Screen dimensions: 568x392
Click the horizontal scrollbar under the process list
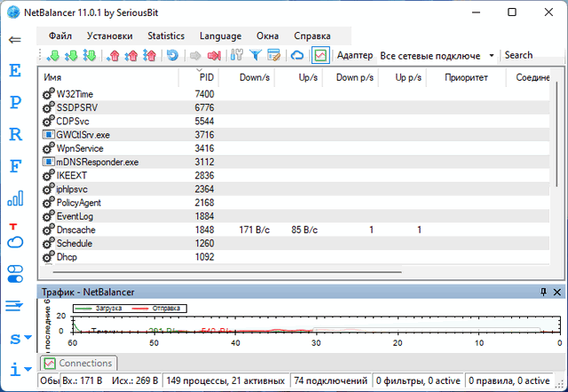point(222,272)
